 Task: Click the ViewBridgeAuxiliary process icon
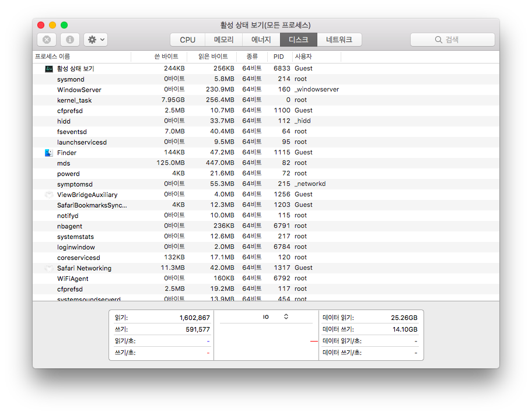[49, 194]
